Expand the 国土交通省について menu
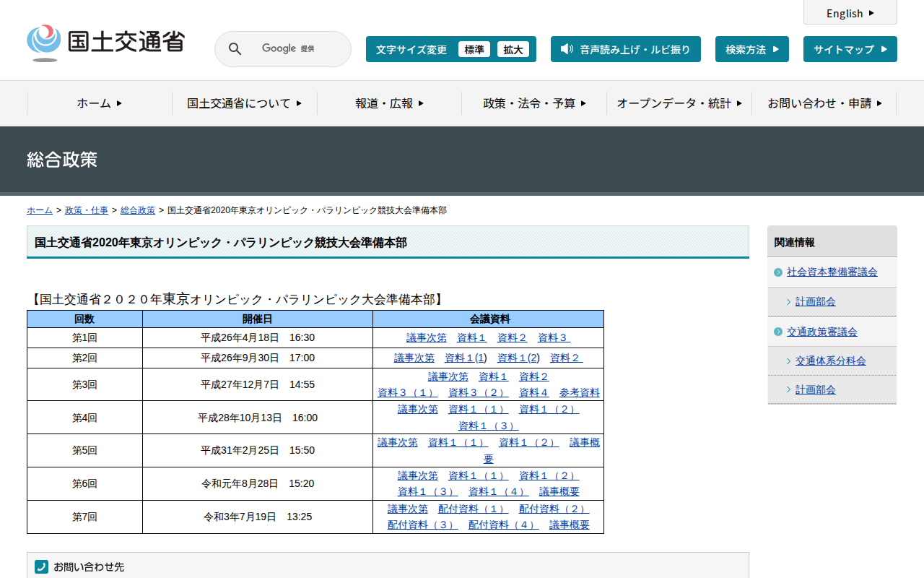Viewport: 924px width, 578px height. 244,103
